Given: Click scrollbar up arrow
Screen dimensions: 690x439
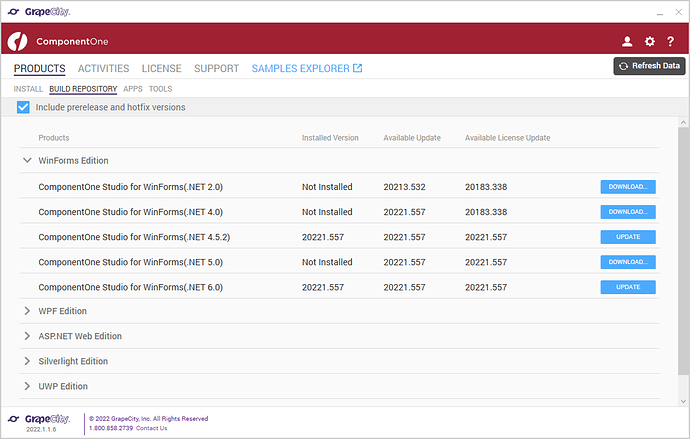Looking at the screenshot, I should [x=683, y=122].
